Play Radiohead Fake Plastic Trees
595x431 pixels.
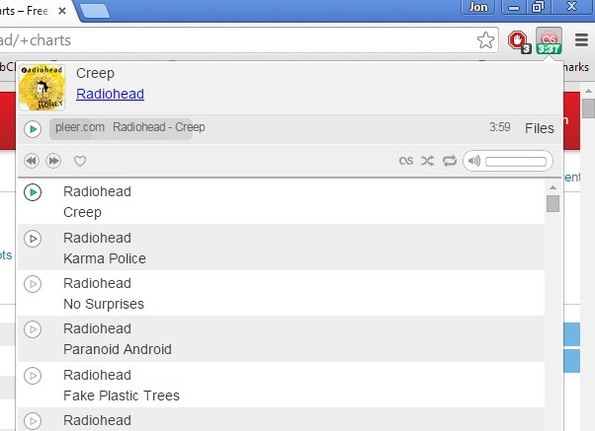33,376
